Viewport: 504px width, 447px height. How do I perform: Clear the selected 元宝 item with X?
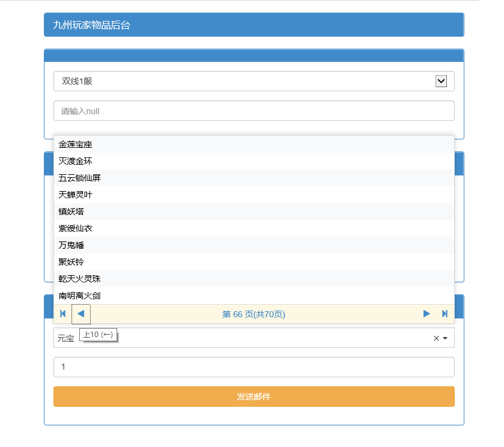point(436,338)
